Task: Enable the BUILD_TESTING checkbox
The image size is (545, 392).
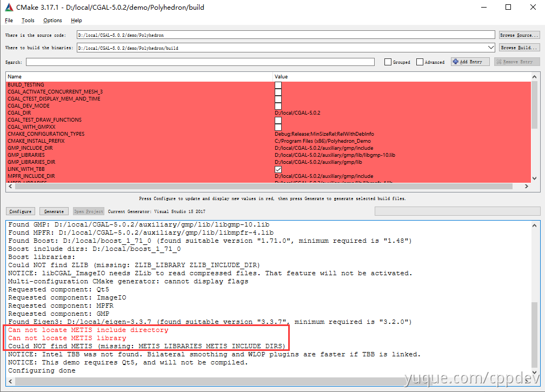Action: pos(278,85)
